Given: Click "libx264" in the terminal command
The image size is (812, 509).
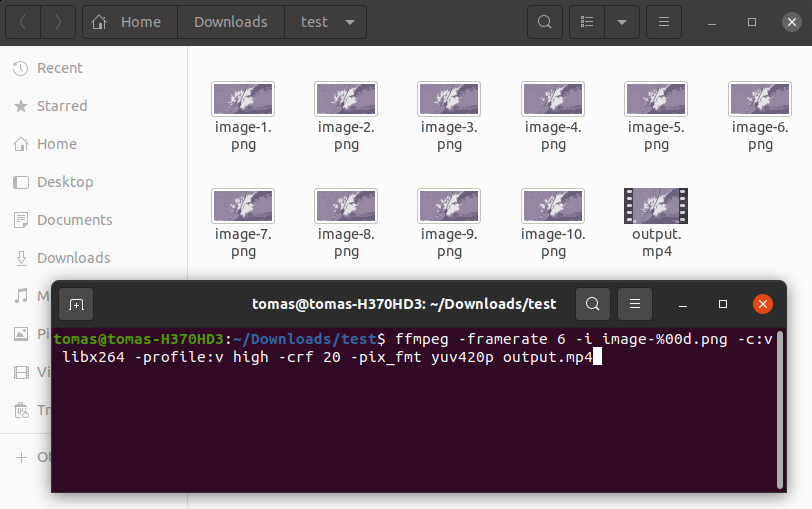Looking at the screenshot, I should pos(93,357).
